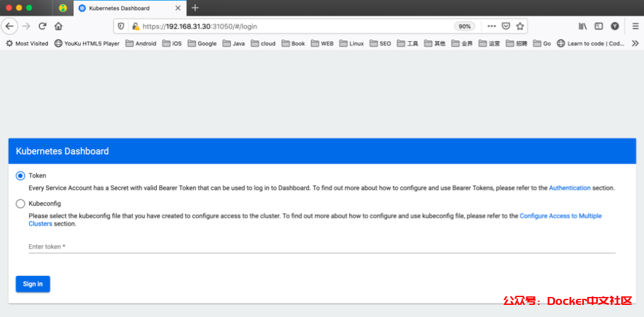The height and width of the screenshot is (317, 644).
Task: Click the Enter token input field
Action: 322,247
